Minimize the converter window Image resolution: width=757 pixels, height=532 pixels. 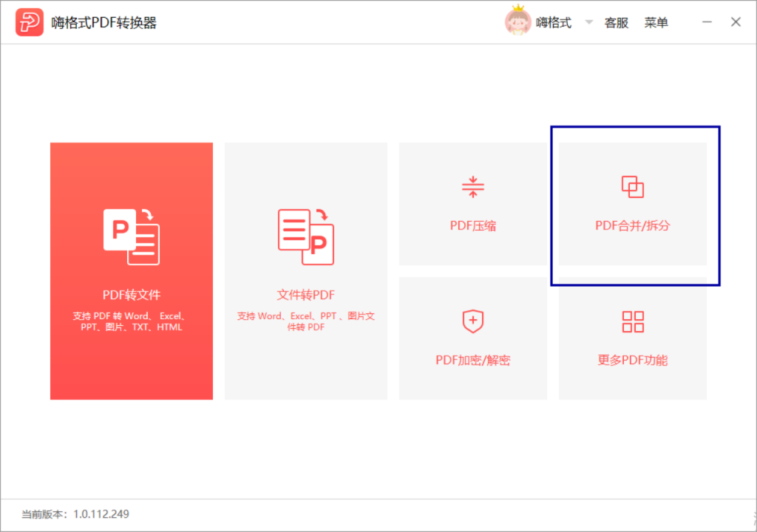707,22
